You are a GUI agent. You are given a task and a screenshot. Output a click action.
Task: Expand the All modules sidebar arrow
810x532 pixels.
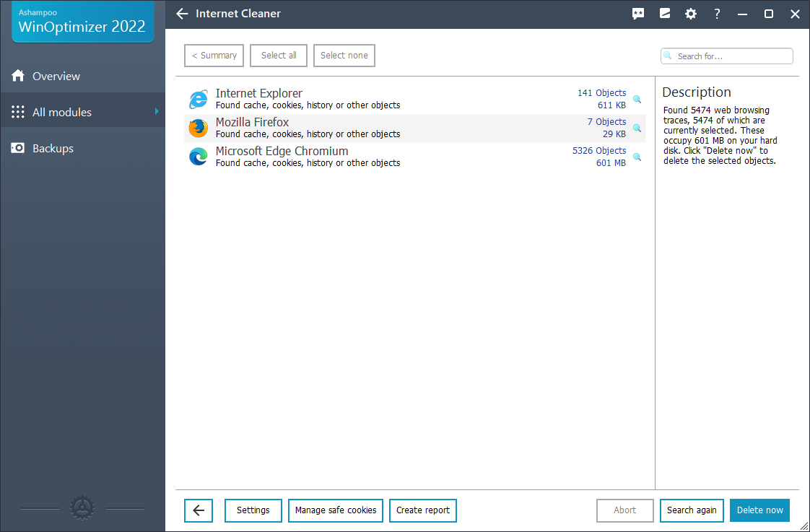[157, 111]
